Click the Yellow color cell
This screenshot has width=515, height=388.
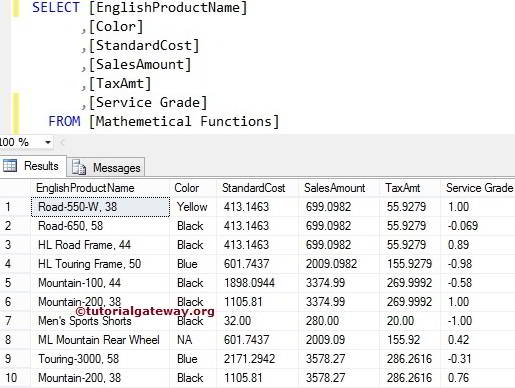(193, 207)
